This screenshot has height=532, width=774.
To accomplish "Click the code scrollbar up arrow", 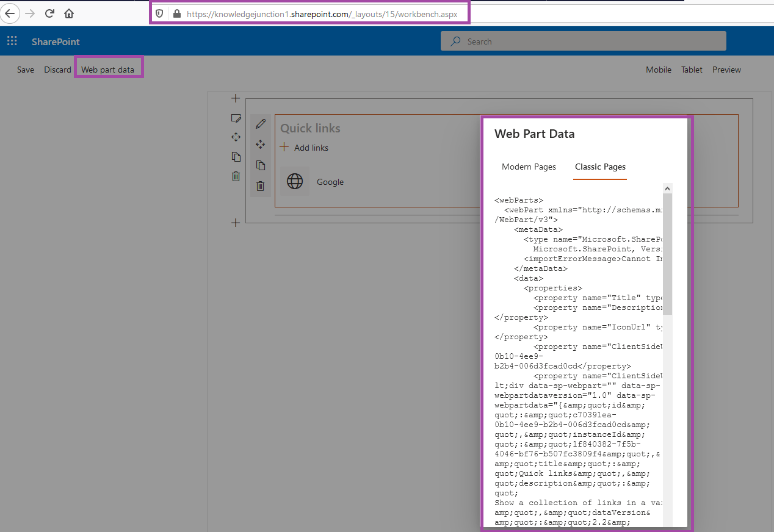I will [667, 189].
